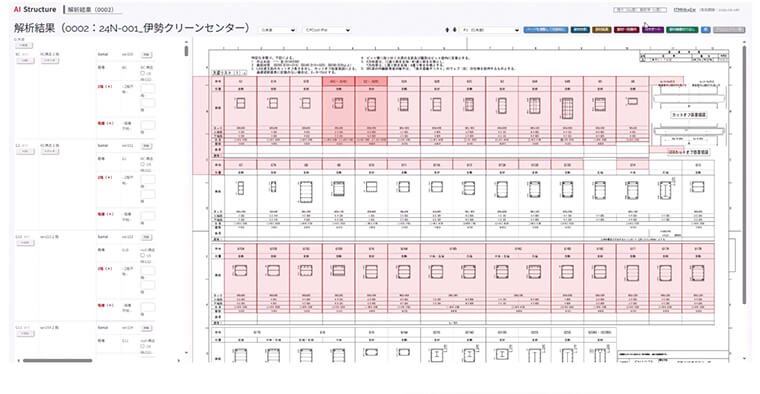Focus the last input field in ser110 entry
Viewport: 760px width, 394px height.
pos(148,125)
